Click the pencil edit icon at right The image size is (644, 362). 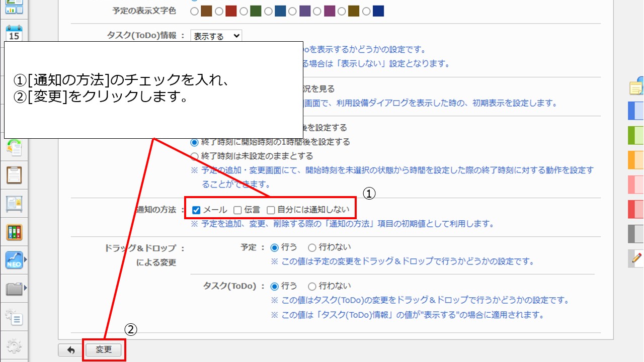(x=636, y=258)
